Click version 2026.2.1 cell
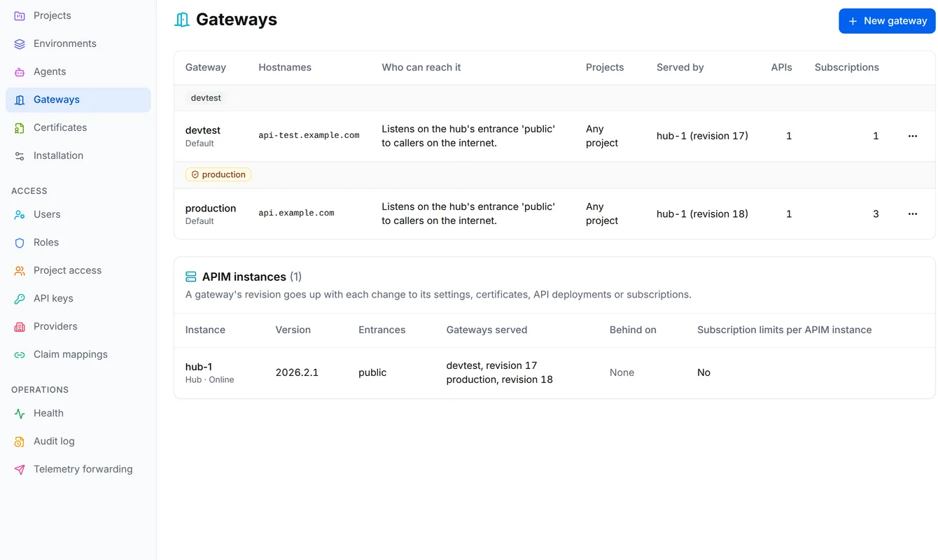Image resolution: width=938 pixels, height=560 pixels. 297,372
